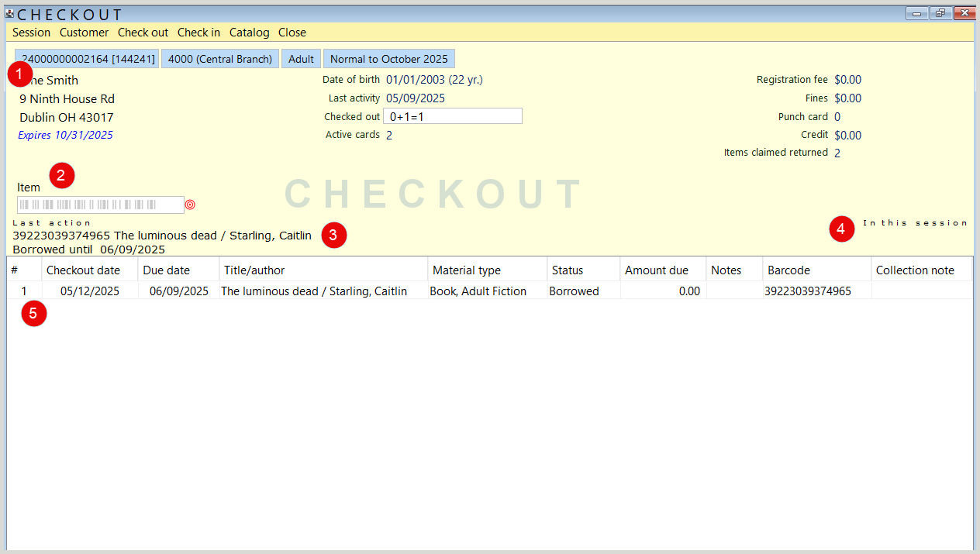
Task: Click the Borrowed until 06/09/2025 last action text
Action: [89, 249]
